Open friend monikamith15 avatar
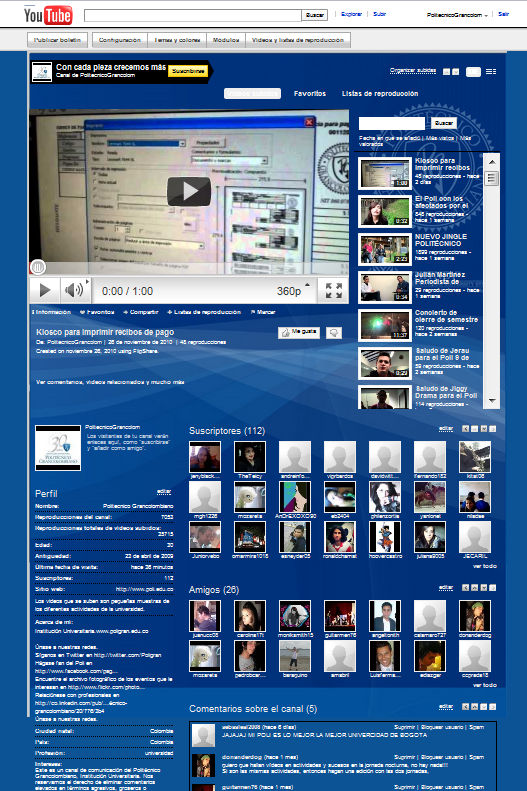Screen dimensions: 527x791 (295, 616)
